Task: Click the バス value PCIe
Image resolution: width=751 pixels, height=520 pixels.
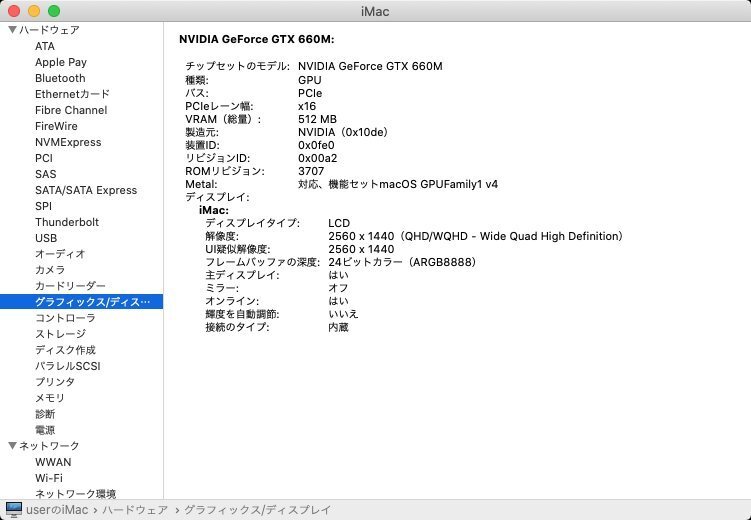Action: 310,93
